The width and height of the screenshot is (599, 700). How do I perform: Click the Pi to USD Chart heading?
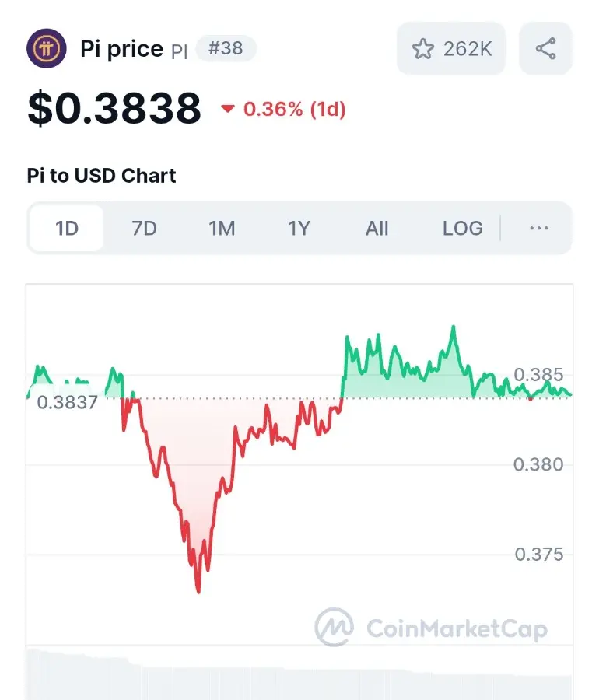pyautogui.click(x=101, y=176)
